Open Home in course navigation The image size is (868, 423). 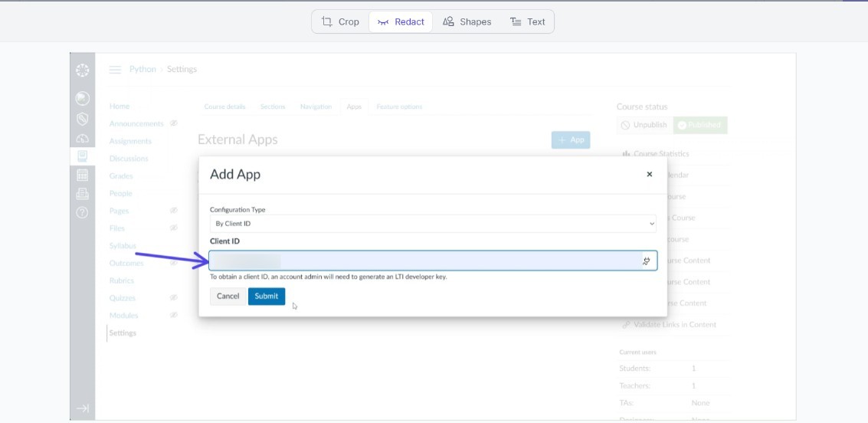pyautogui.click(x=120, y=107)
